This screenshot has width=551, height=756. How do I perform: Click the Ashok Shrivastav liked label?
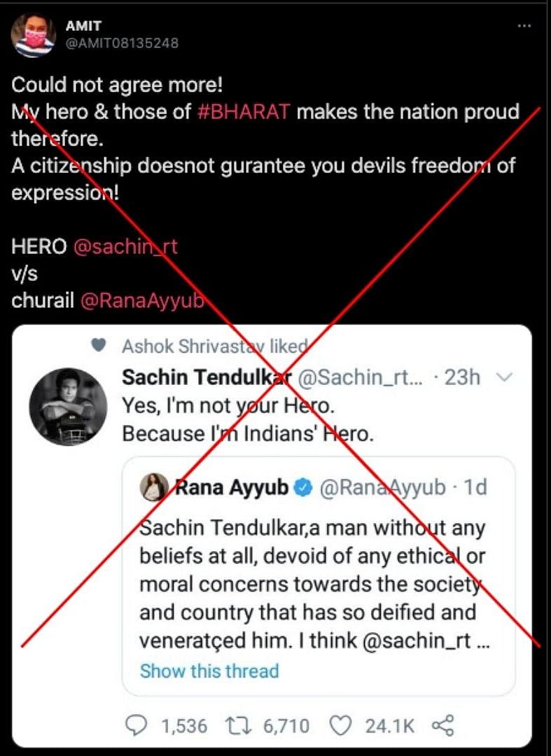[x=215, y=346]
